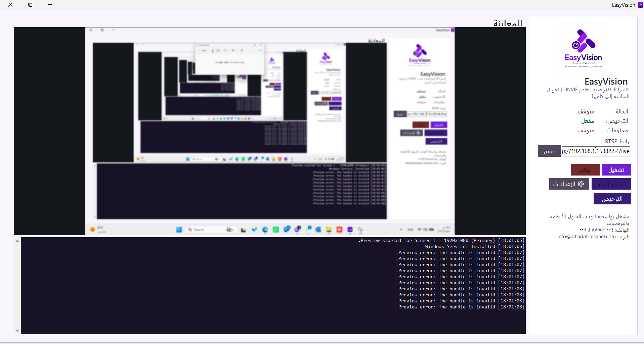This screenshot has height=344, width=644.
Task: Click the EasyVision logo in side panel
Action: [583, 49]
